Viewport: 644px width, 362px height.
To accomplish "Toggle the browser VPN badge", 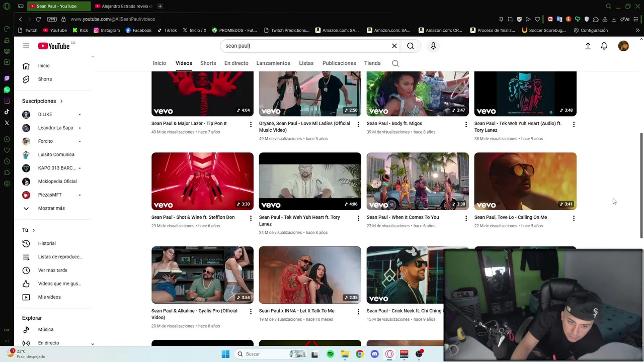I will tap(52, 19).
